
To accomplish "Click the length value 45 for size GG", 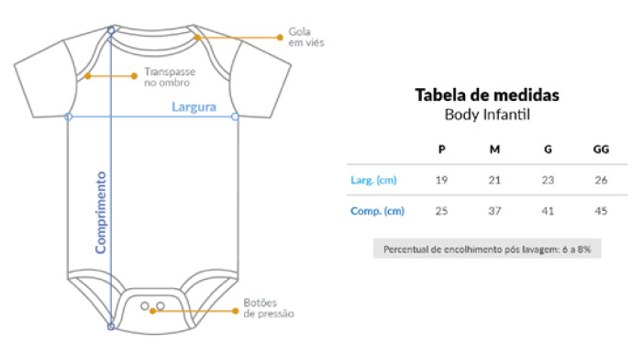I will coord(601,211).
